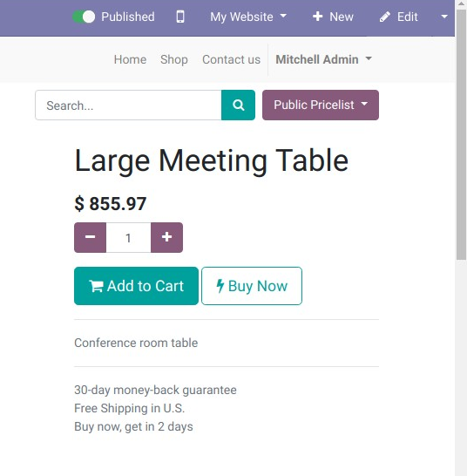Increase quantity with the plus button
467x476 pixels.
coord(167,237)
